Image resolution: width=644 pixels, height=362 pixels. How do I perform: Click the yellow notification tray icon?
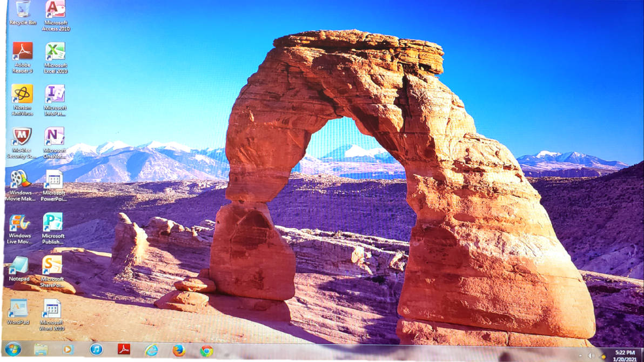pos(602,356)
